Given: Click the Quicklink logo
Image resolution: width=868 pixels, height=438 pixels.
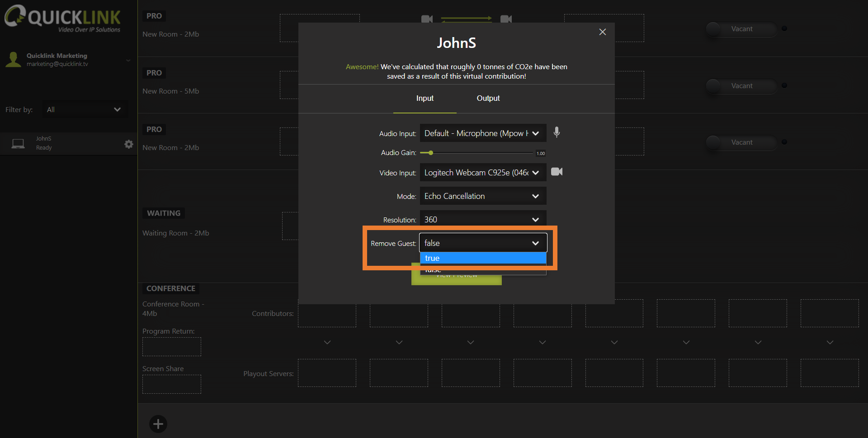Looking at the screenshot, I should point(62,19).
